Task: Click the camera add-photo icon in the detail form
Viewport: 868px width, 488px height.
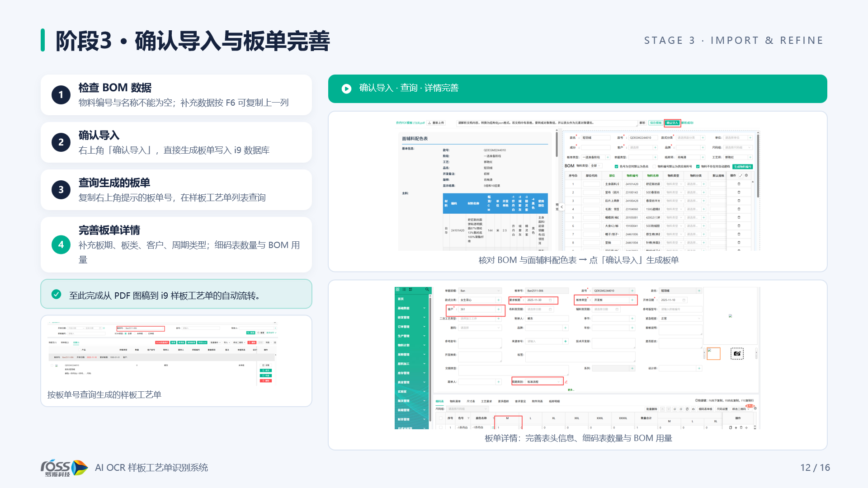Action: (737, 353)
